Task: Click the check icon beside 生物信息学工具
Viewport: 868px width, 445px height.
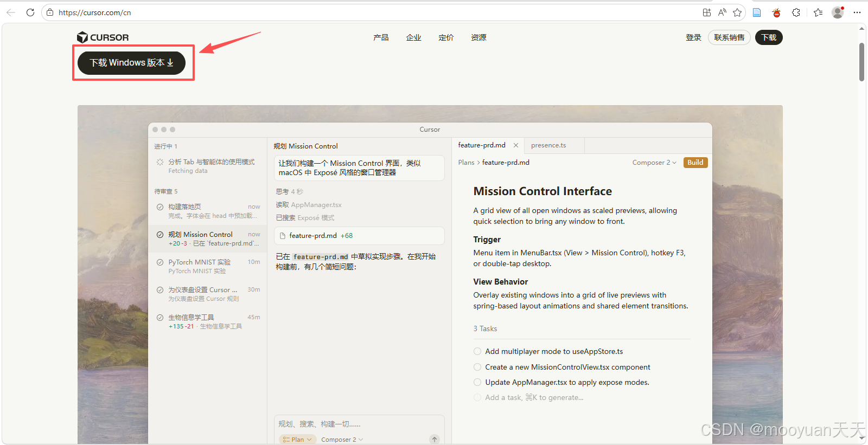Action: [x=160, y=318]
